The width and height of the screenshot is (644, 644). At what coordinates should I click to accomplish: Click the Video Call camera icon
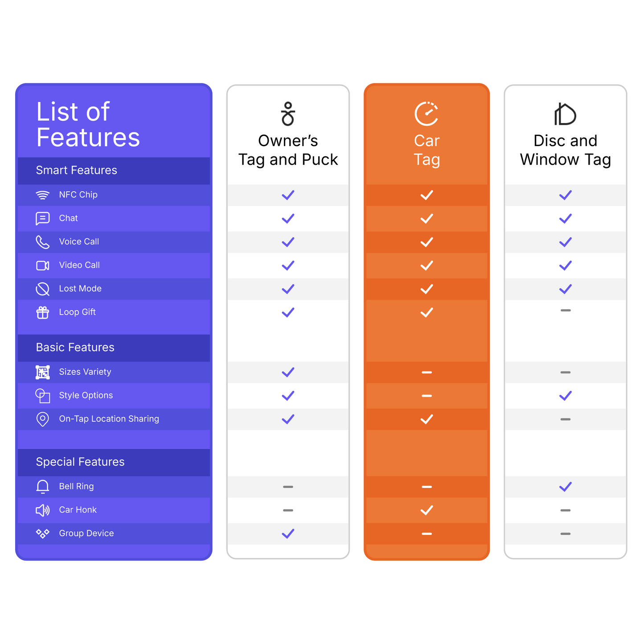point(43,266)
